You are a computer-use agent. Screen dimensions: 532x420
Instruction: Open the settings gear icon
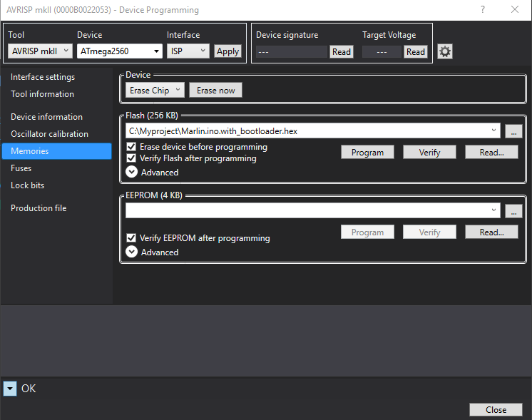445,51
